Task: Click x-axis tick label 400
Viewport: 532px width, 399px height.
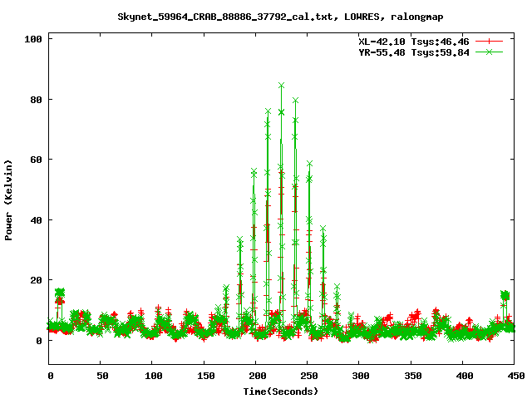Action: coord(464,376)
